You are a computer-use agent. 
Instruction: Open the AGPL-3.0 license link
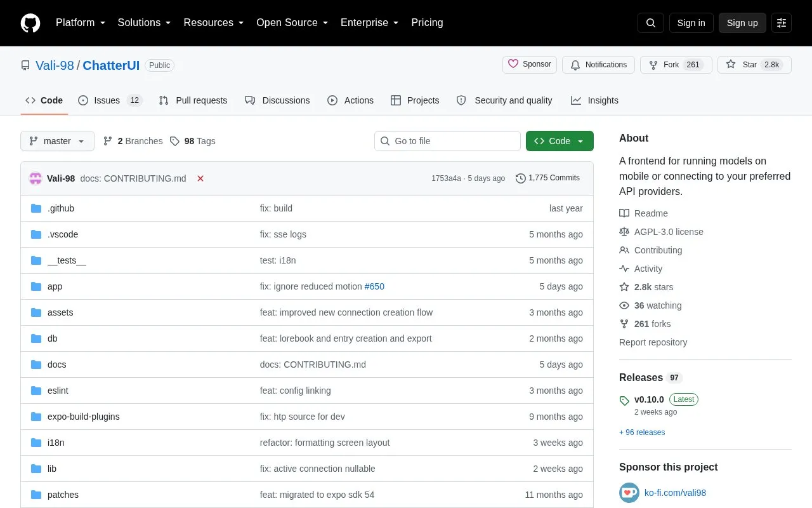coord(661,232)
